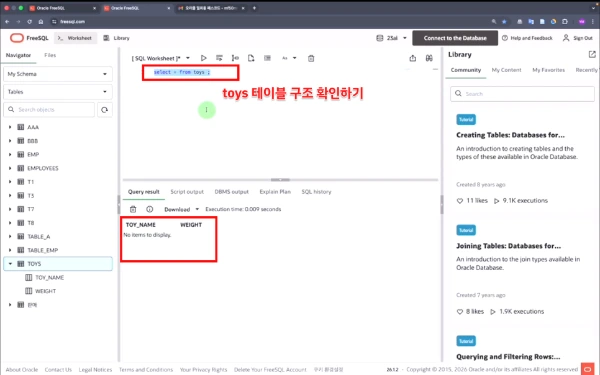The height and width of the screenshot is (375, 600).
Task: Open Creating Tables: Databases for... tutorial
Action: [x=510, y=135]
